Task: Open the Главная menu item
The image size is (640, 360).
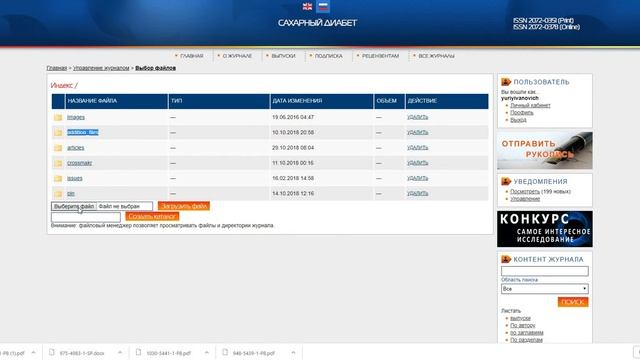Action: [x=191, y=56]
